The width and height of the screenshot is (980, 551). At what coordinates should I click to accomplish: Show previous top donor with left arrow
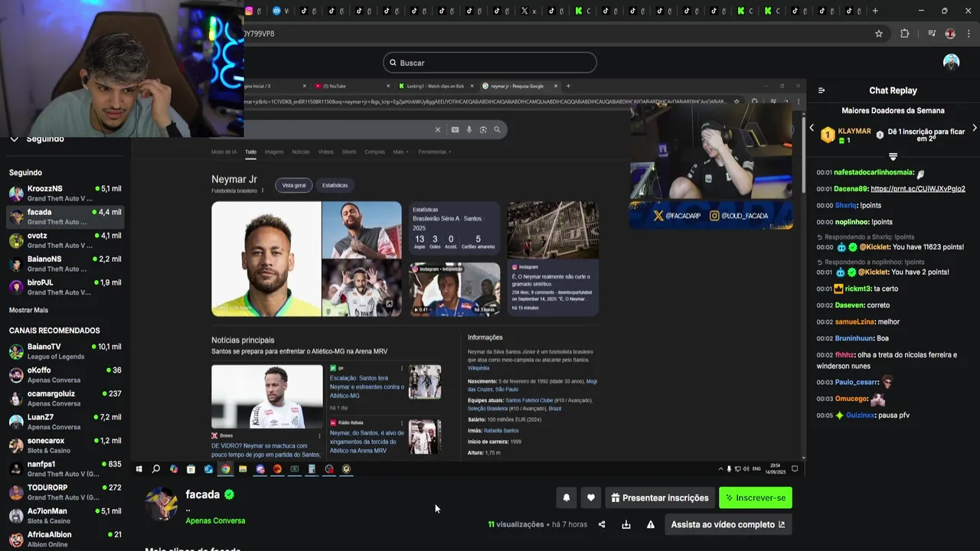click(x=812, y=128)
